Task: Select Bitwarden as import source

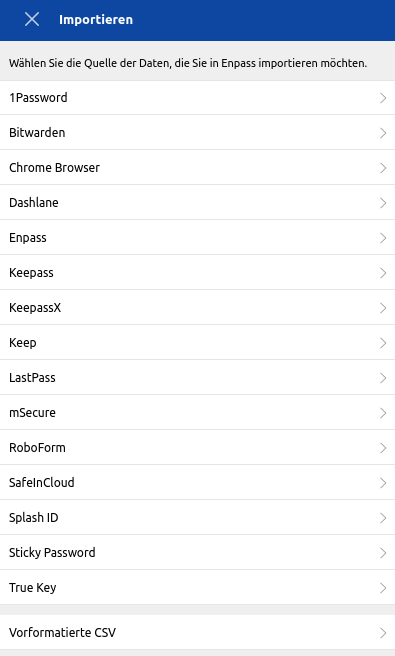Action: pos(198,133)
